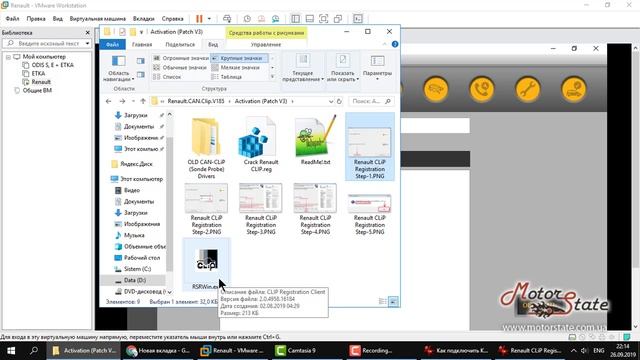Select Обычные значки layout
The height and width of the screenshot is (360, 640).
[x=180, y=68]
